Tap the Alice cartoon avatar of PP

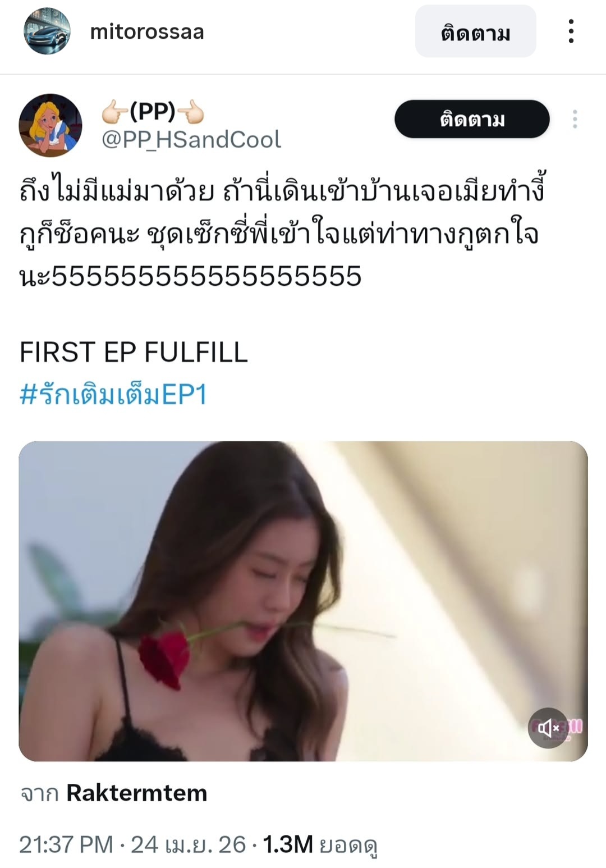pyautogui.click(x=50, y=125)
